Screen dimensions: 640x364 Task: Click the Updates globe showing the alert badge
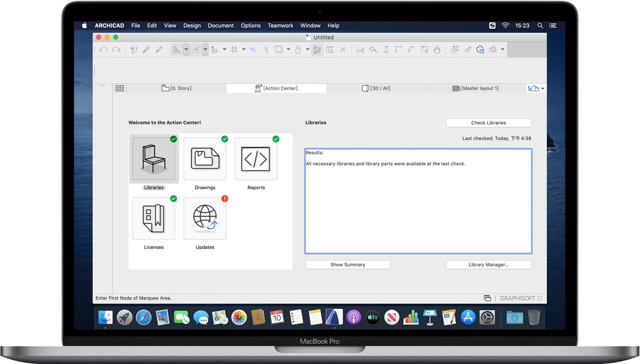point(204,218)
